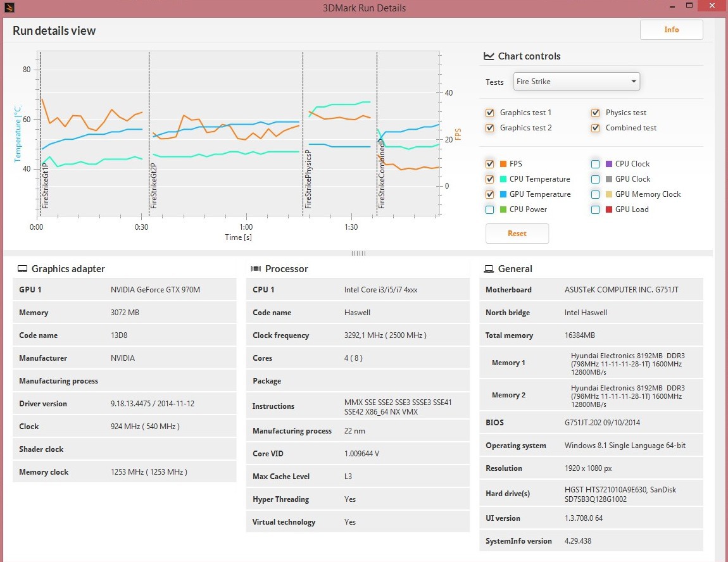Click the 22 nm manufacturing process value
This screenshot has width=728, height=562.
[x=355, y=430]
